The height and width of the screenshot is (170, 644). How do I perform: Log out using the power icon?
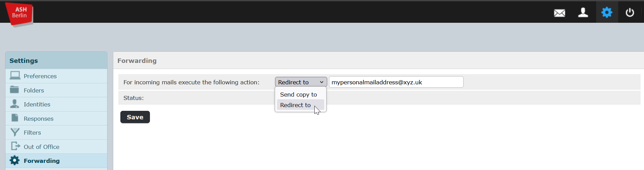630,13
